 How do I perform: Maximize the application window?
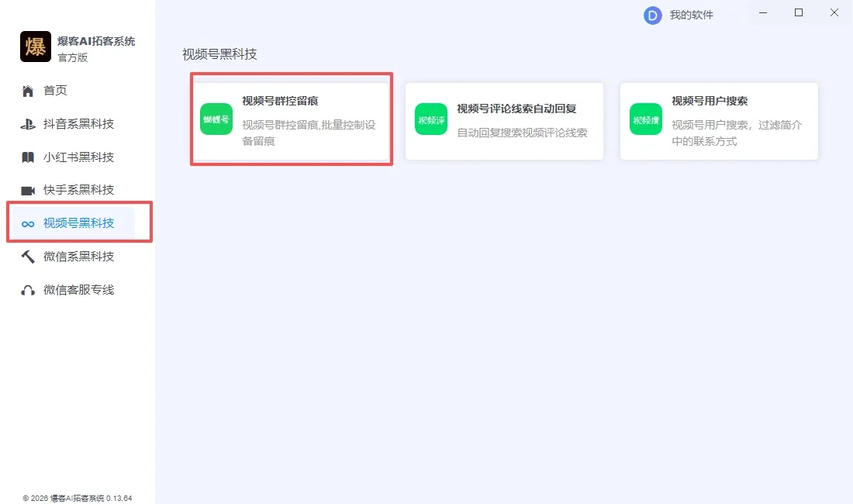[x=799, y=12]
